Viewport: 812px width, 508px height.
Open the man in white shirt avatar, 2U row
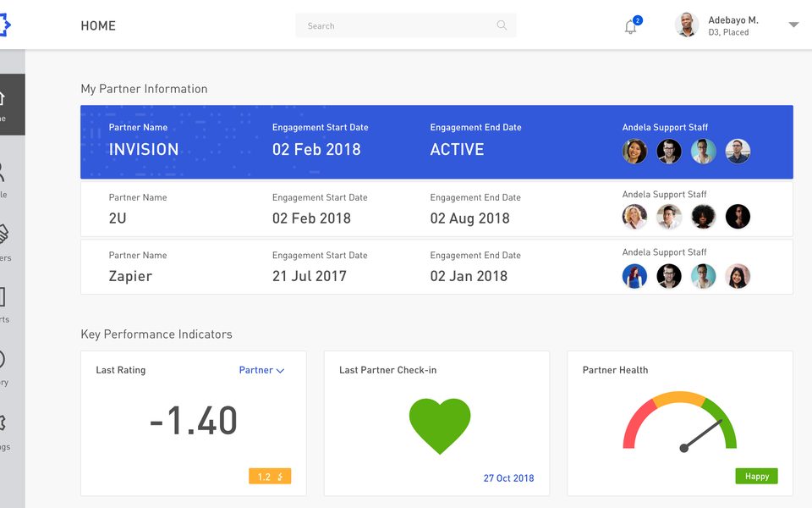669,217
